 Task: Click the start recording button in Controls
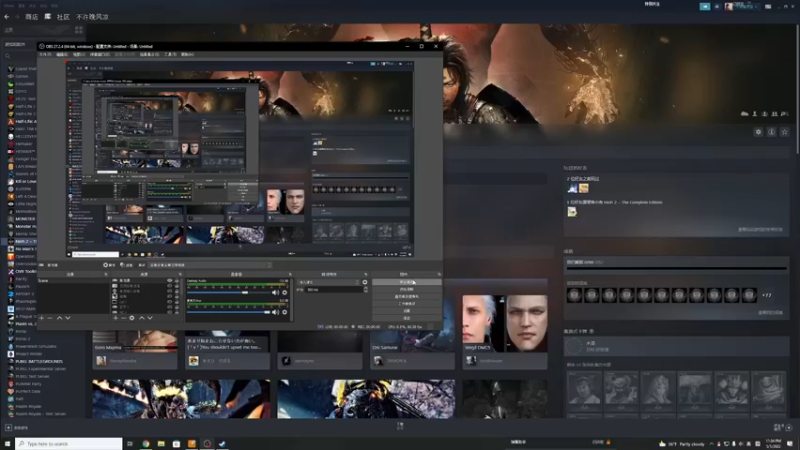406,289
